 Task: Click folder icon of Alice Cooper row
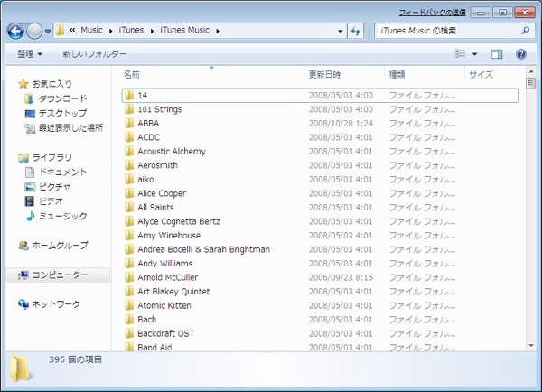click(129, 193)
